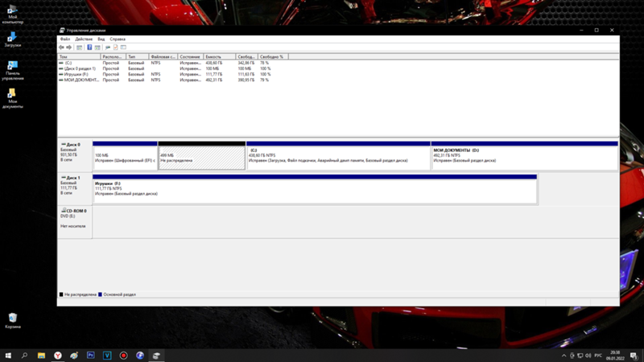Select the (Диск 0 раздел 1) volume row
This screenshot has height=362, width=644.
click(172, 68)
